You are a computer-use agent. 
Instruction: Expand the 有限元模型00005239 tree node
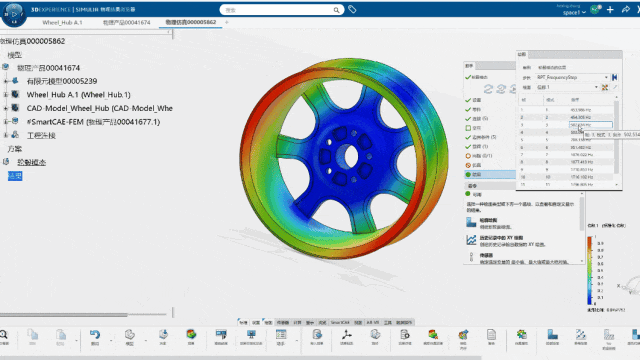click(x=6, y=81)
